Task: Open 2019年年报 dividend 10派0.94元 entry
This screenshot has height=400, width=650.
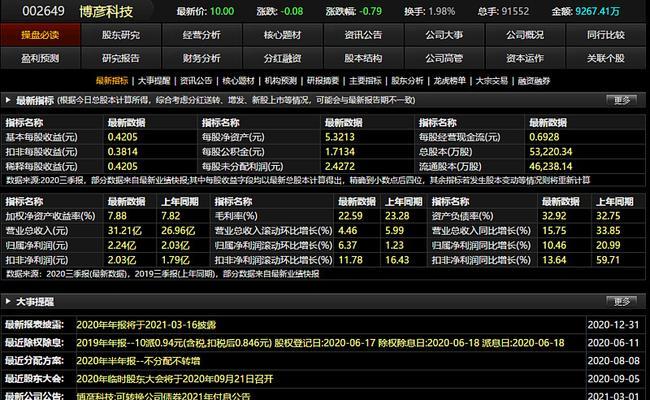Action: (320, 343)
